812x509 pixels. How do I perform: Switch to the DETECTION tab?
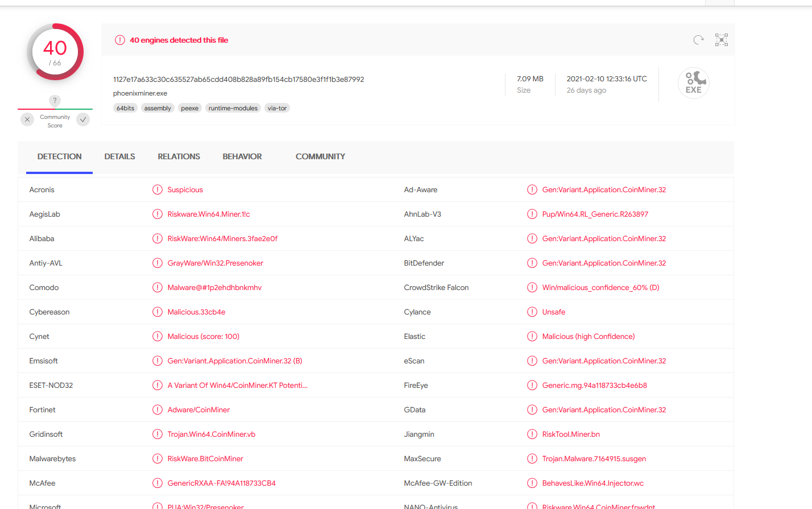pyautogui.click(x=59, y=156)
